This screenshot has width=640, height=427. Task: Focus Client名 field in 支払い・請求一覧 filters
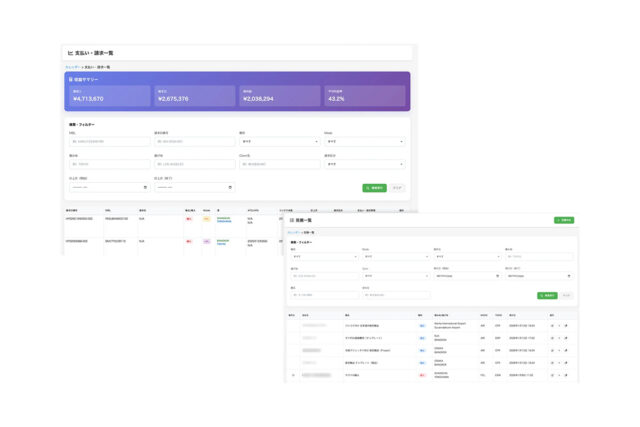tap(280, 164)
